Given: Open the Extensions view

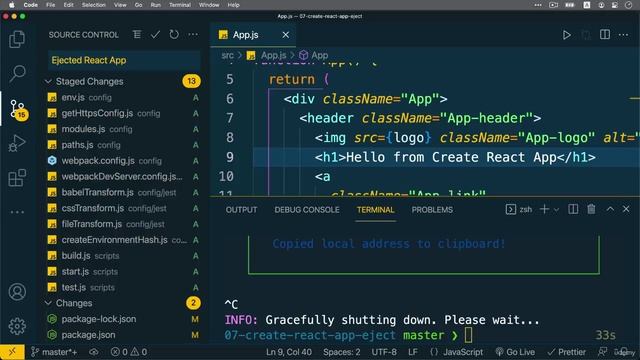Looking at the screenshot, I should (x=17, y=178).
